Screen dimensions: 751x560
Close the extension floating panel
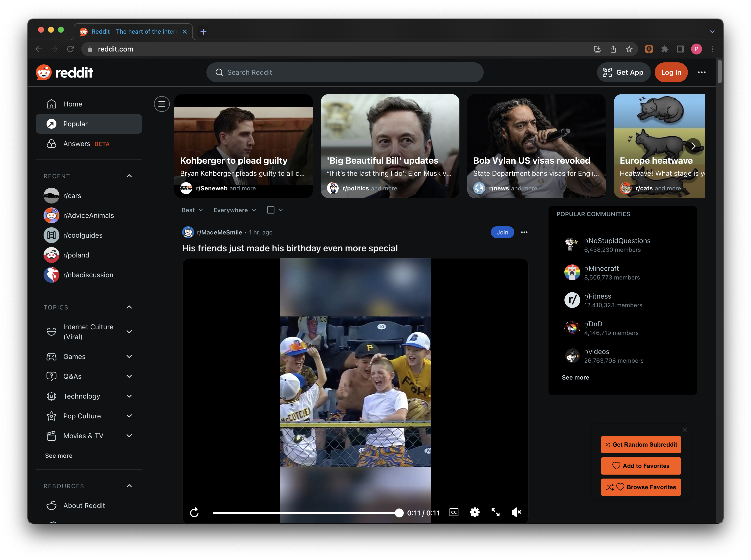(x=684, y=430)
